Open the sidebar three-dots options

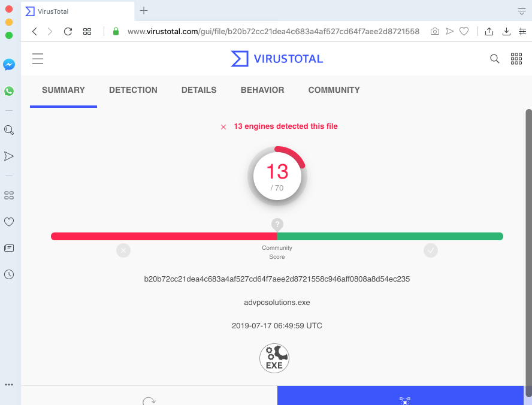coord(9,385)
